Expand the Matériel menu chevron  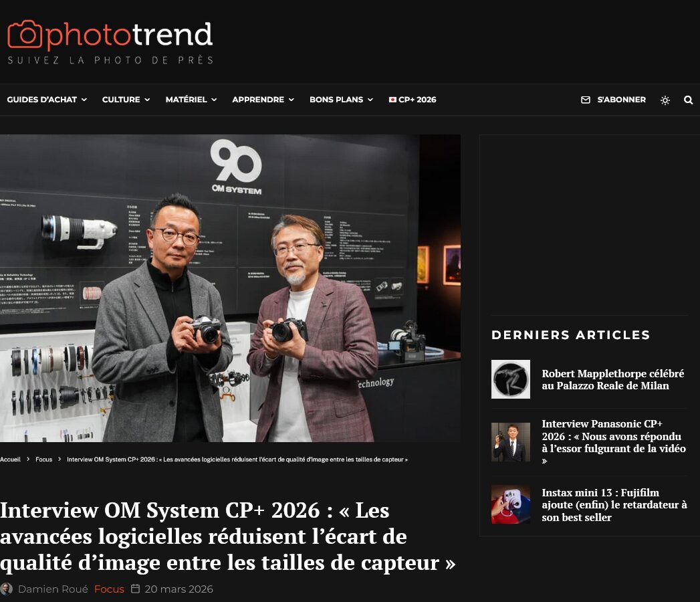(214, 100)
